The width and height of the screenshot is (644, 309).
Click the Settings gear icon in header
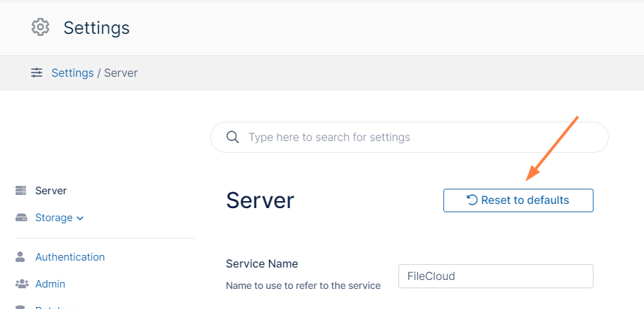coord(41,28)
